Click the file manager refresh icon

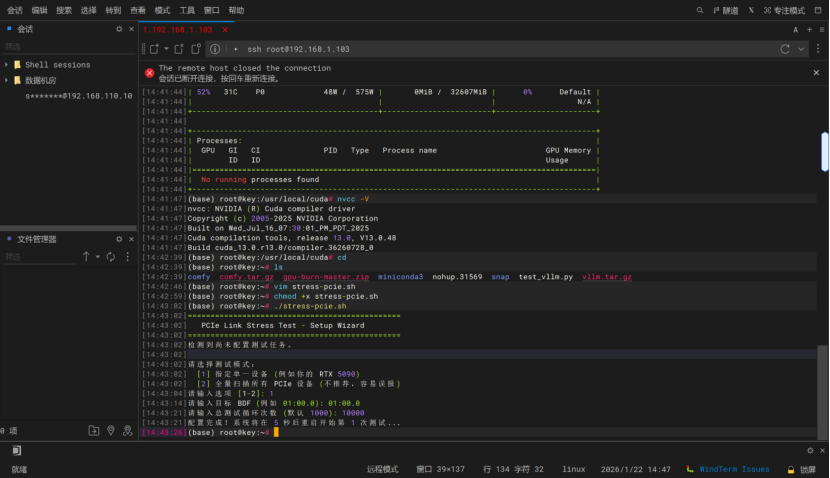(x=112, y=257)
